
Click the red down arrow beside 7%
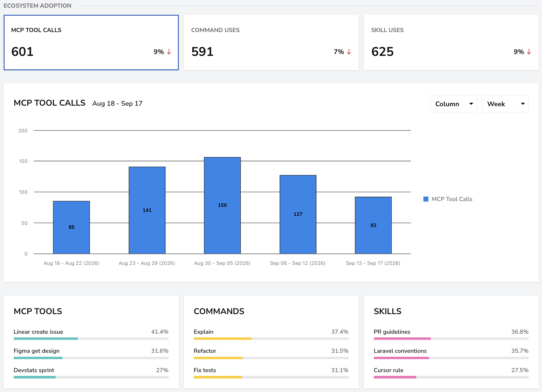[349, 52]
